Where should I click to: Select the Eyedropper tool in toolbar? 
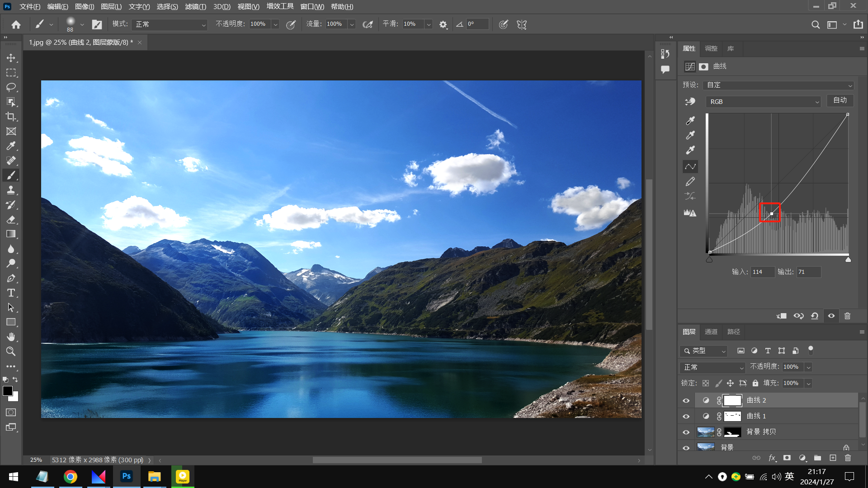11,146
